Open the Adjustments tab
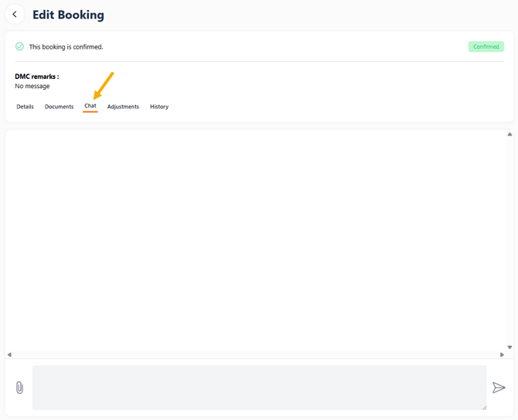Viewport: 518px width, 420px height. (x=123, y=107)
